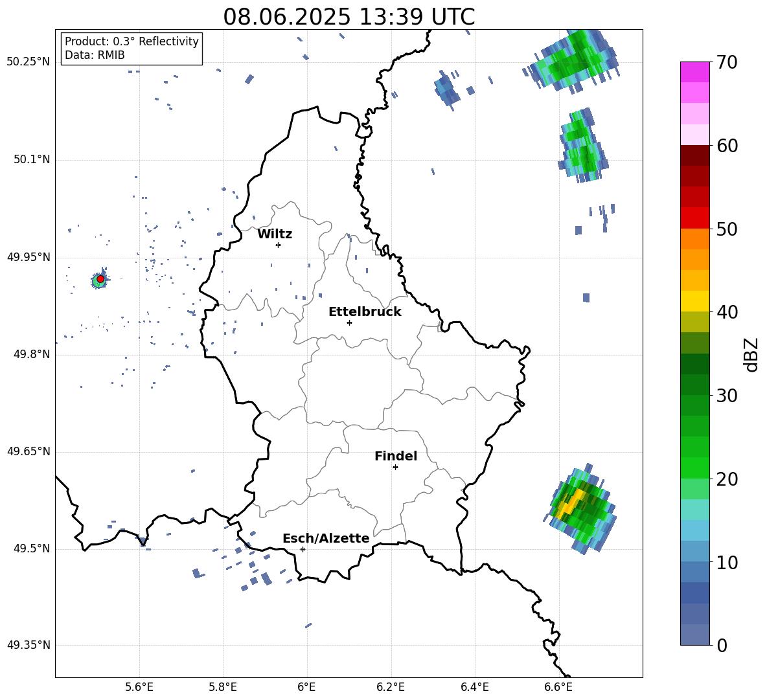Click the 10 tick on colorbar
The width and height of the screenshot is (767, 700).
727,562
